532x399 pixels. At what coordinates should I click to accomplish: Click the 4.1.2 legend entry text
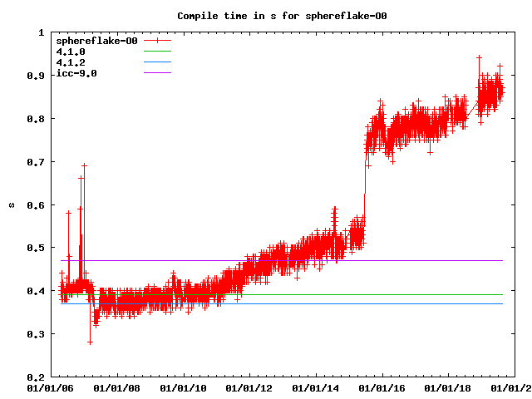click(71, 62)
